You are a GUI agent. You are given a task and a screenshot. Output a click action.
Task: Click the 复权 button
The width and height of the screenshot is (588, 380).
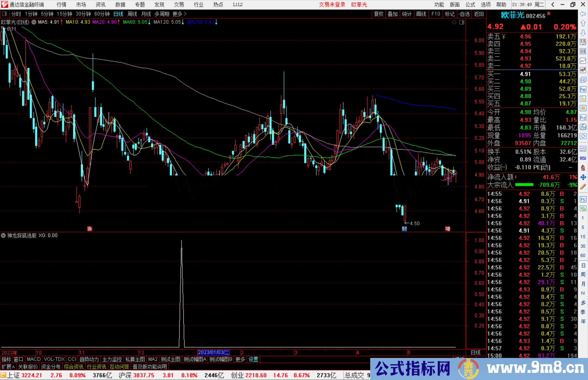[x=379, y=14]
